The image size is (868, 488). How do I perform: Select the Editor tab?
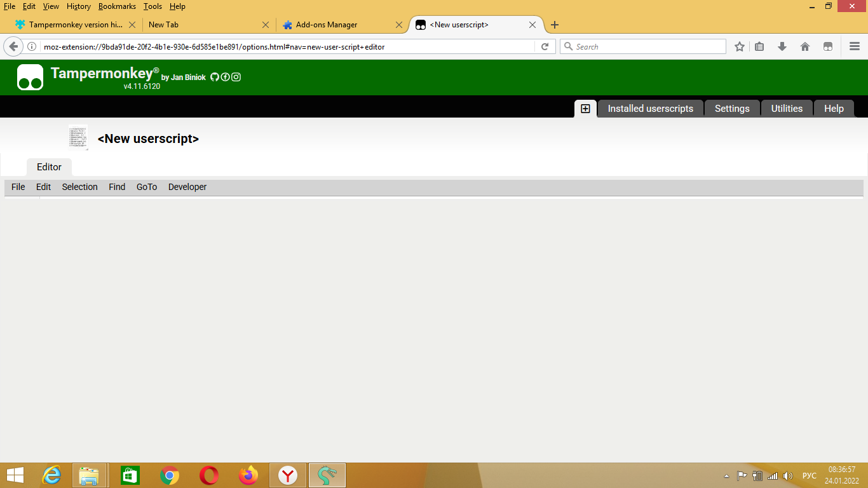click(x=49, y=167)
